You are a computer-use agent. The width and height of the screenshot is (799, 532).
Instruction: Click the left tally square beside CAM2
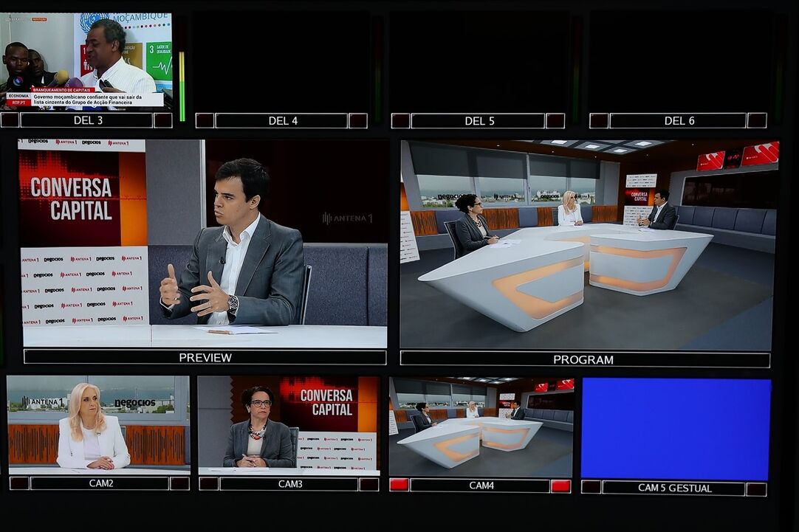click(x=19, y=483)
